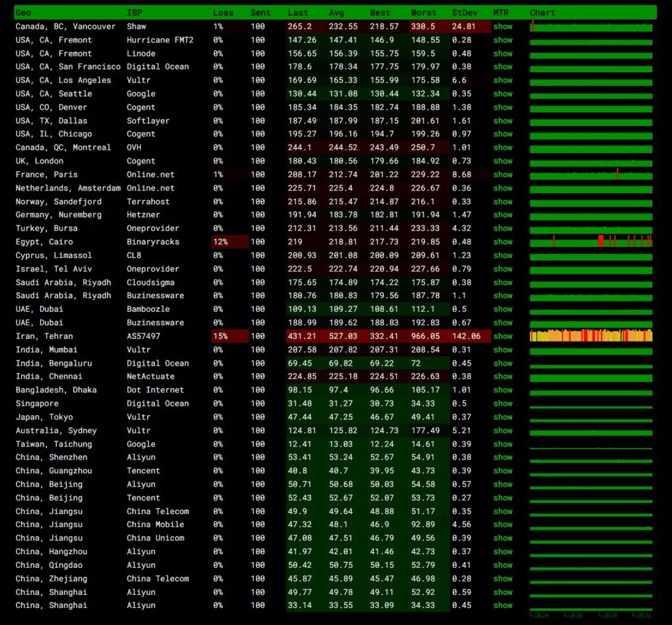Click the Avg column header
This screenshot has width=672, height=625.
pyautogui.click(x=337, y=13)
